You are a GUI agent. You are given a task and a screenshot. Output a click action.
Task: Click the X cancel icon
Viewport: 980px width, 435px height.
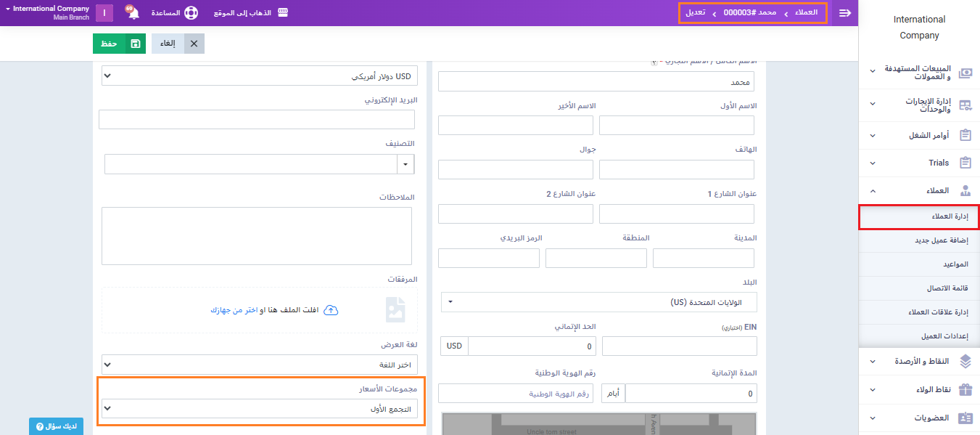click(x=194, y=44)
